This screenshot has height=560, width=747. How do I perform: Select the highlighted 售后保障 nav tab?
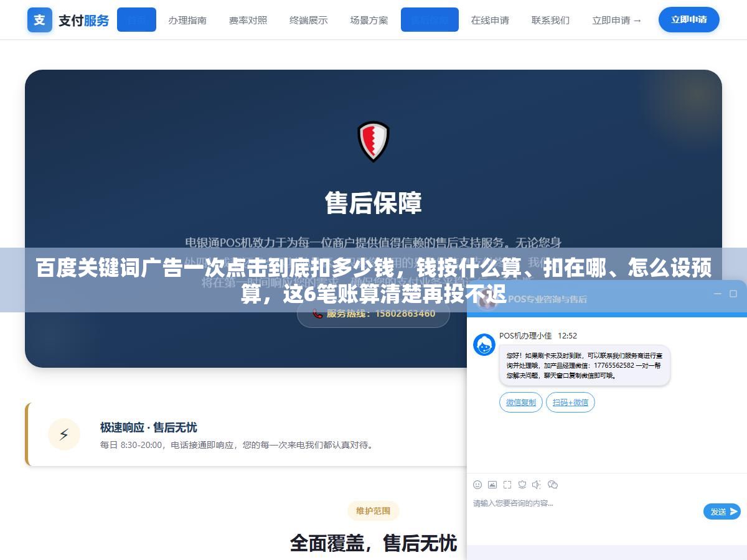point(430,20)
